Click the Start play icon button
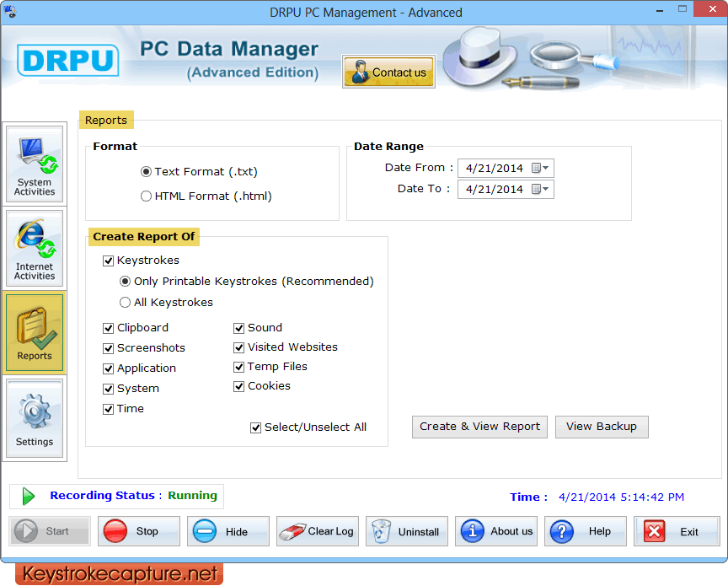Image resolution: width=728 pixels, height=586 pixels. click(x=50, y=530)
